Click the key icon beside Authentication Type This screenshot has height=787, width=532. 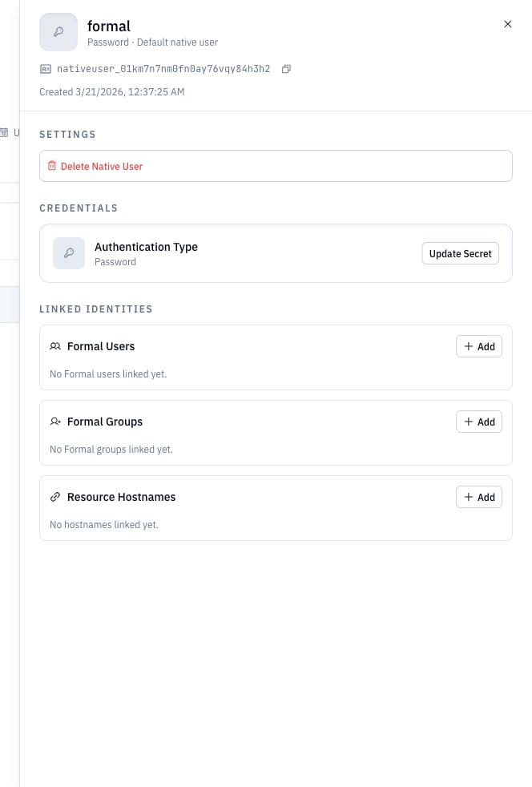tap(69, 253)
